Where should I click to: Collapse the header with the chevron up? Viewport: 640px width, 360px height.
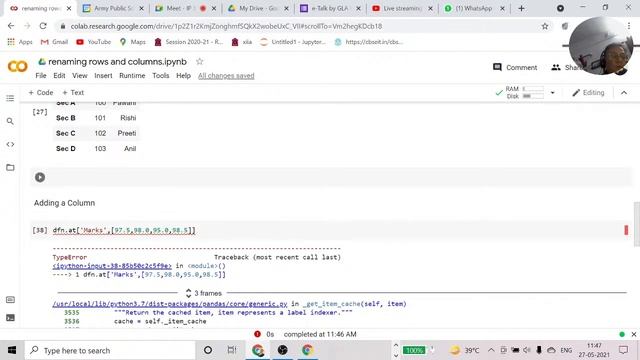click(x=624, y=93)
